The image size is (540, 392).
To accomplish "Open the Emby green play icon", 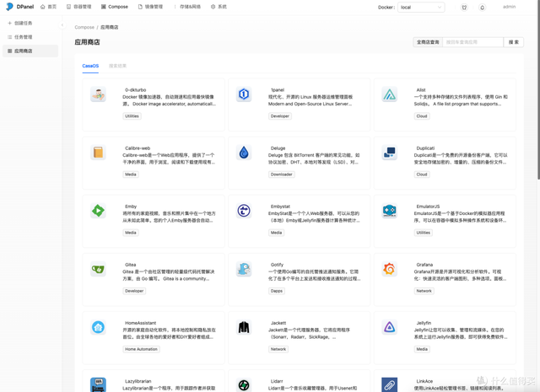I will pyautogui.click(x=98, y=211).
